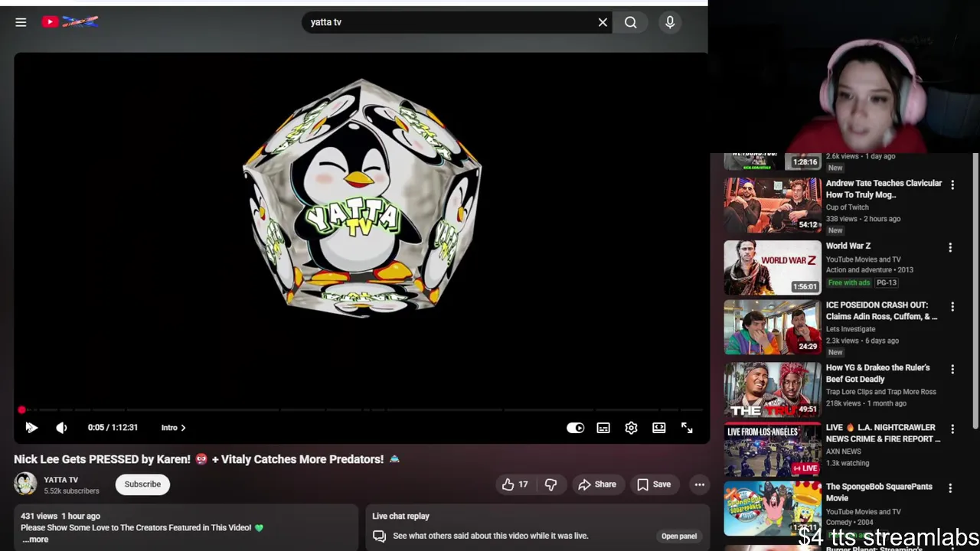Open the live chat replay panel
The height and width of the screenshot is (551, 980).
[x=679, y=536]
